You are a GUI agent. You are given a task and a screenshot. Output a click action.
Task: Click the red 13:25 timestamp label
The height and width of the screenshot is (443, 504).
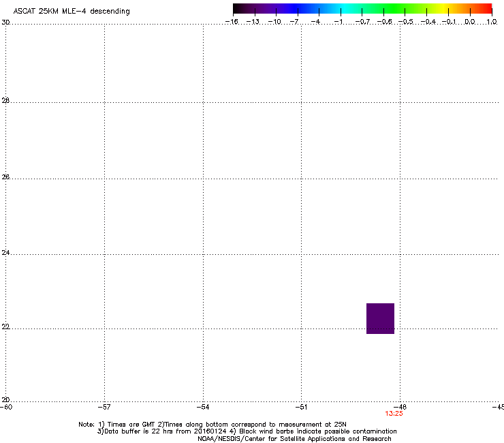point(394,414)
